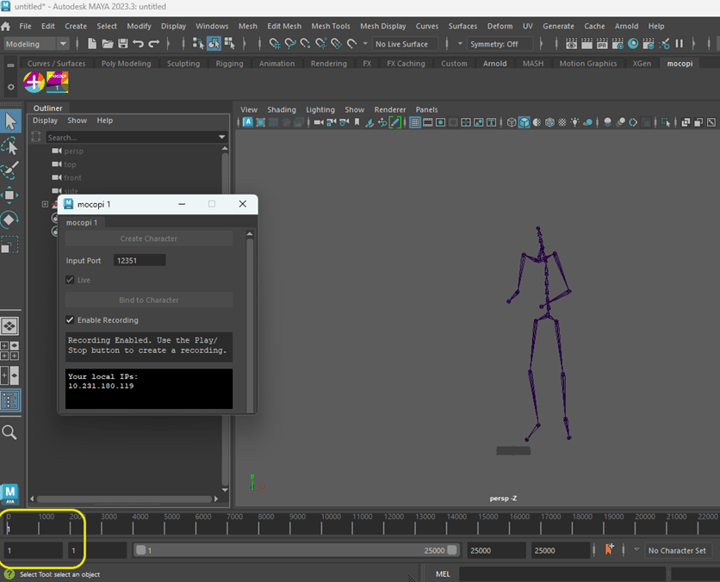Click the mocopi window vertical scrollbar
This screenshot has height=582, width=720.
click(250, 324)
